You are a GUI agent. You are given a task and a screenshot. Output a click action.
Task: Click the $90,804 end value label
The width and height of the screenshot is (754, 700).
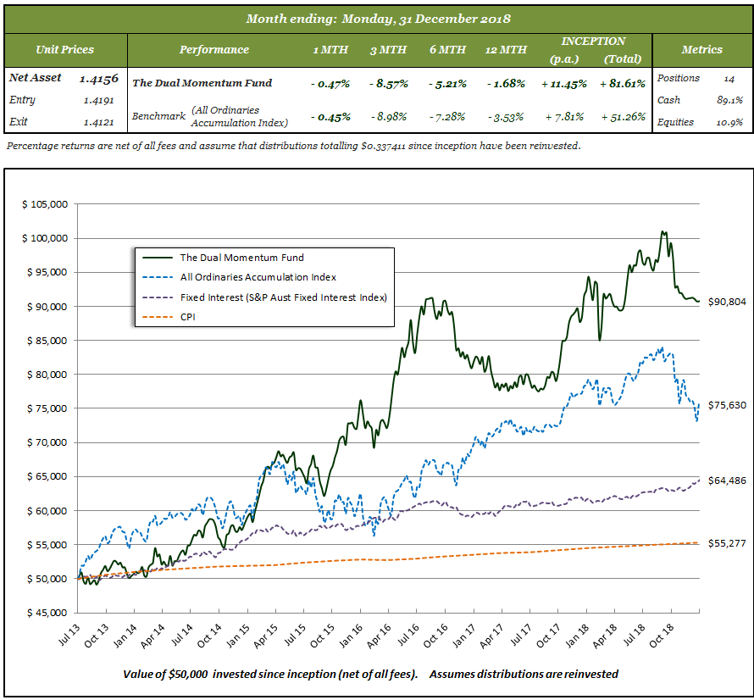[726, 302]
